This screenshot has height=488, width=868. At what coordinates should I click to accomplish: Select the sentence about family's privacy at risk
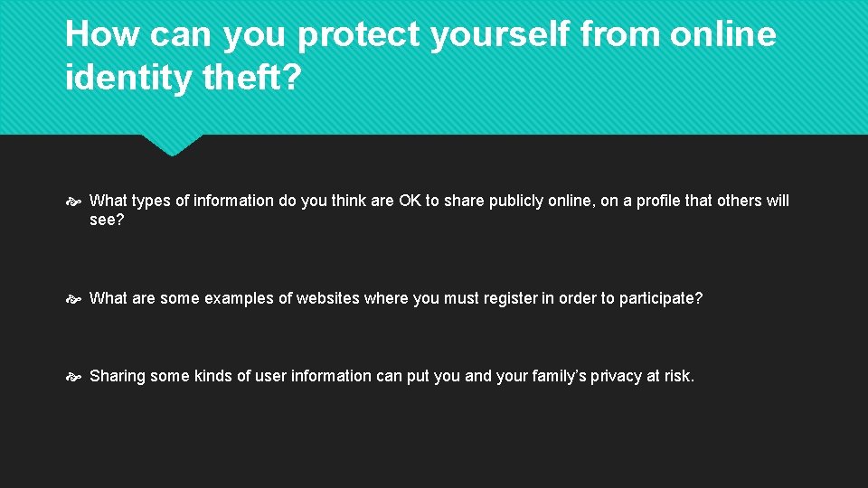(392, 376)
